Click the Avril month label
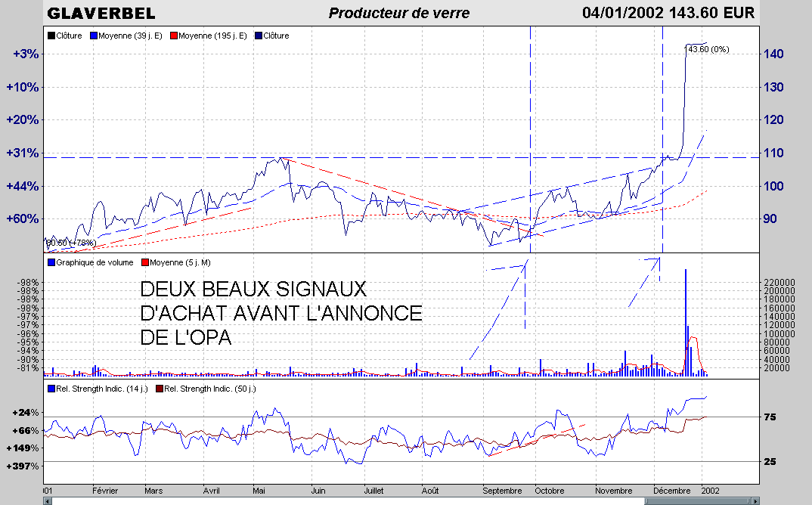 [x=211, y=491]
